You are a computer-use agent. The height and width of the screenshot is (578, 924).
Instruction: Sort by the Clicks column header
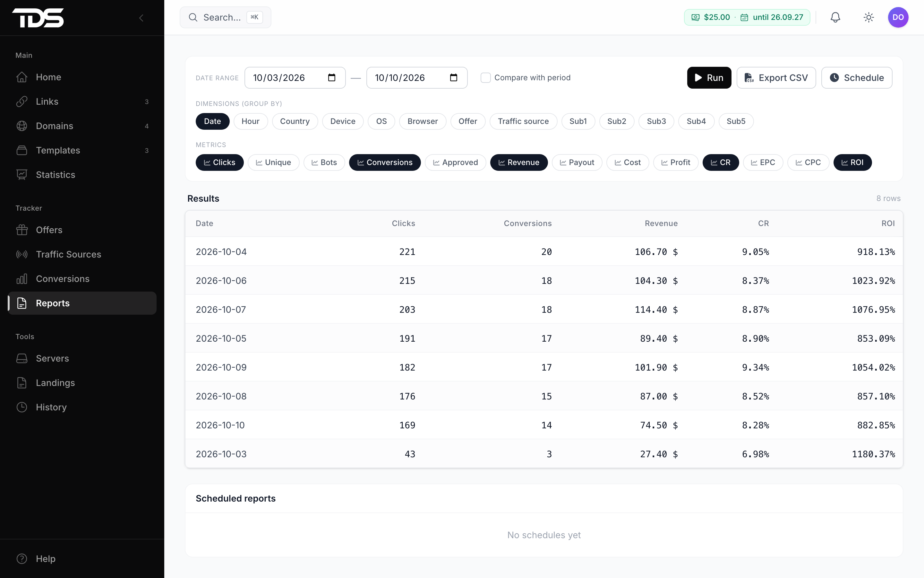point(403,223)
